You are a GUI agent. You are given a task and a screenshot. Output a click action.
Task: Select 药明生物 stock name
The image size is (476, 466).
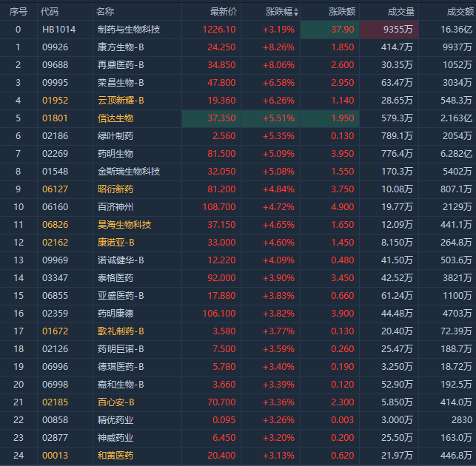pyautogui.click(x=115, y=154)
